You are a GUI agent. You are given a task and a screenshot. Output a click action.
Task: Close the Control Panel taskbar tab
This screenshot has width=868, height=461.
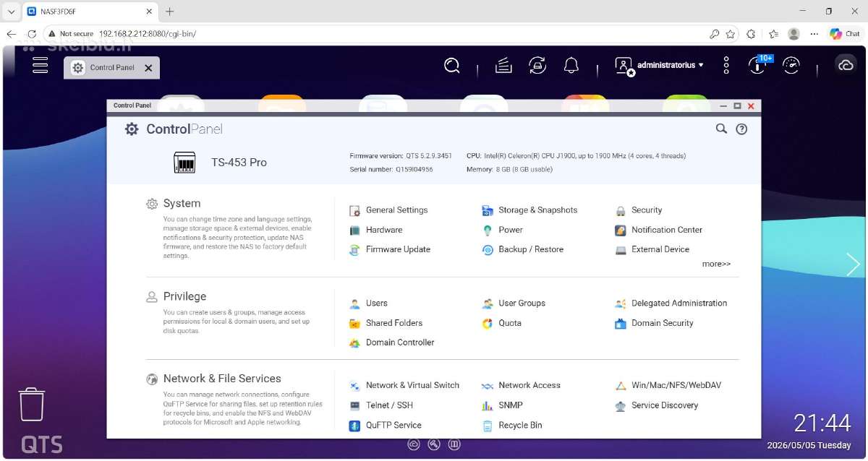coord(148,68)
